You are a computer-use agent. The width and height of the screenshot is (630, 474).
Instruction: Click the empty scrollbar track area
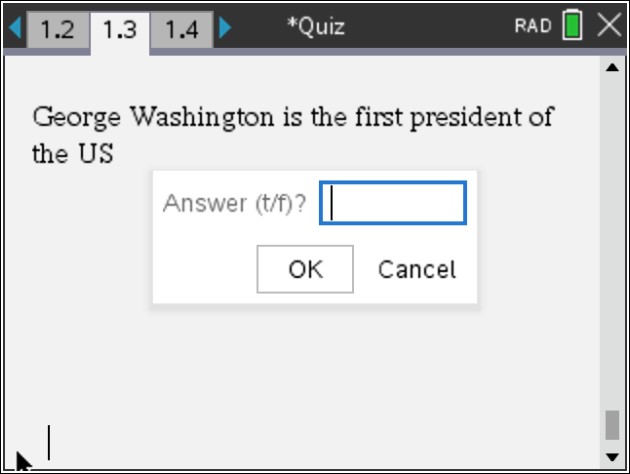tap(612, 241)
